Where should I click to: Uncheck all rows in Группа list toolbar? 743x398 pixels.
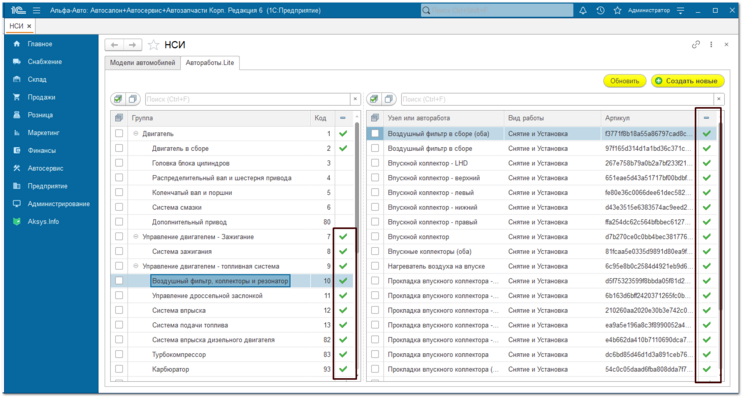[x=132, y=99]
